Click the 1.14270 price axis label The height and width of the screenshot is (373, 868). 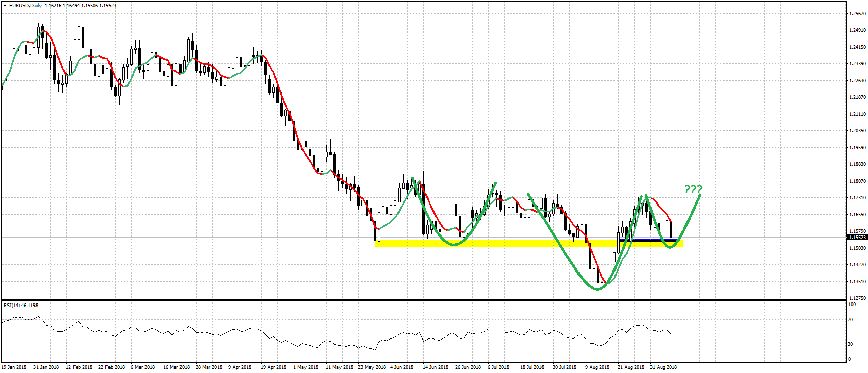857,265
